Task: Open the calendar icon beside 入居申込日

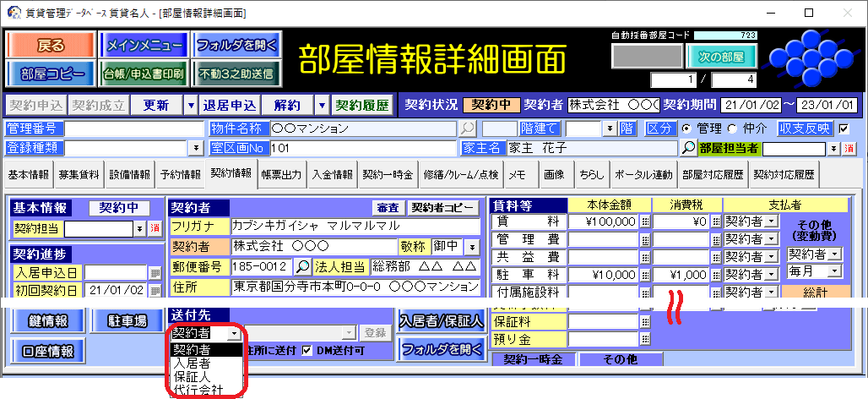Action: pos(155,272)
